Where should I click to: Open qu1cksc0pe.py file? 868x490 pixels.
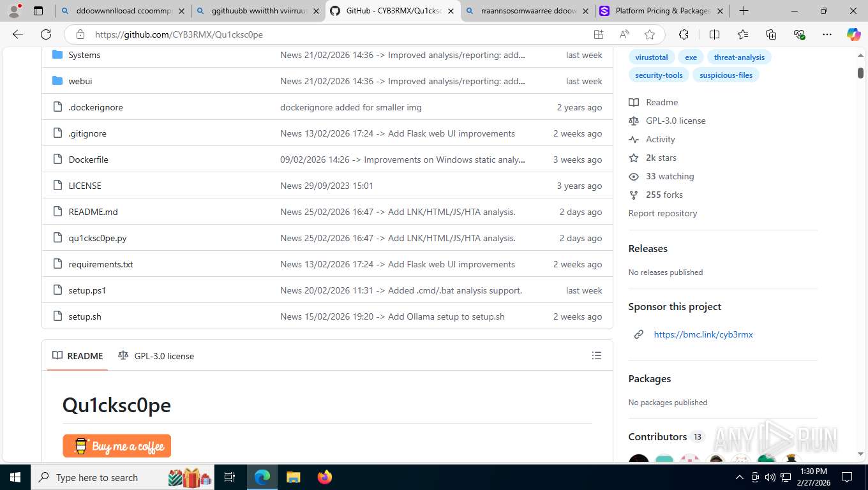point(98,238)
